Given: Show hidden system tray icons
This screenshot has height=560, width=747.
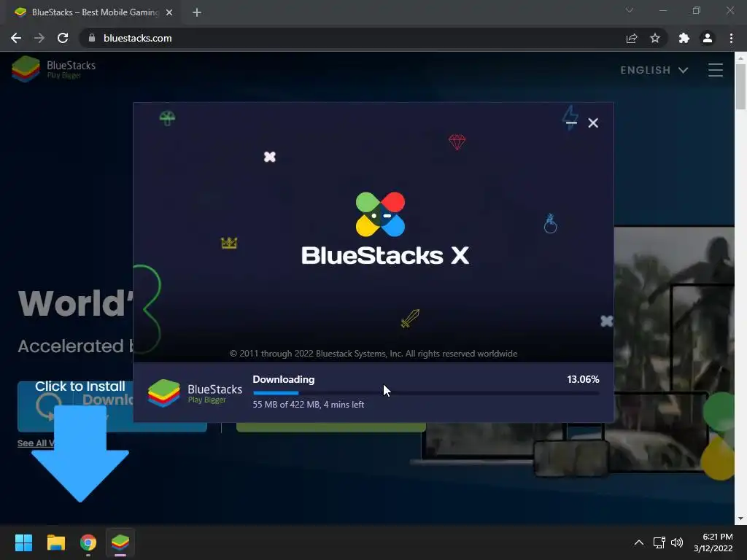Looking at the screenshot, I should [639, 542].
